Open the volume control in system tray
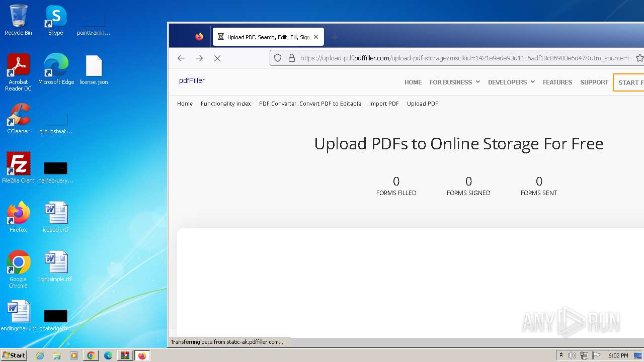Viewport: 644px width, 362px height. pos(572,355)
